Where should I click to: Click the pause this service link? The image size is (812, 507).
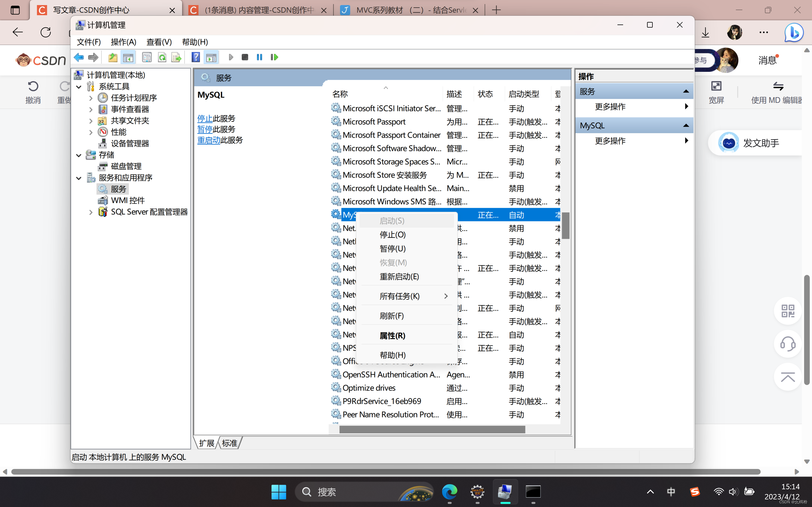pos(205,130)
